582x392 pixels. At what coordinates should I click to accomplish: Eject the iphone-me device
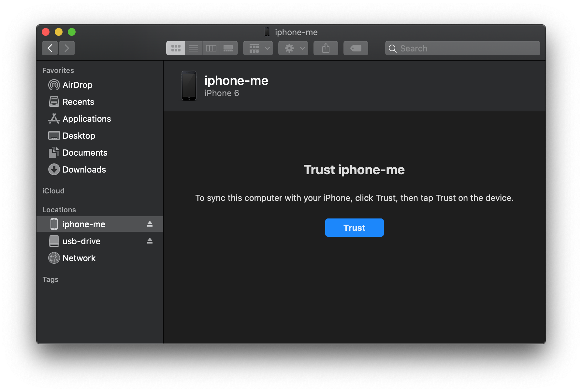[150, 224]
